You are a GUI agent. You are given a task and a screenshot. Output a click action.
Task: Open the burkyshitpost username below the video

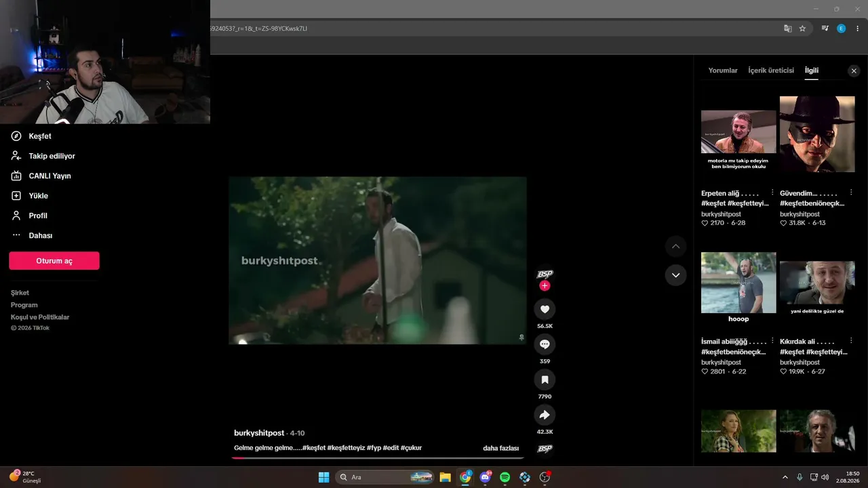[259, 433]
